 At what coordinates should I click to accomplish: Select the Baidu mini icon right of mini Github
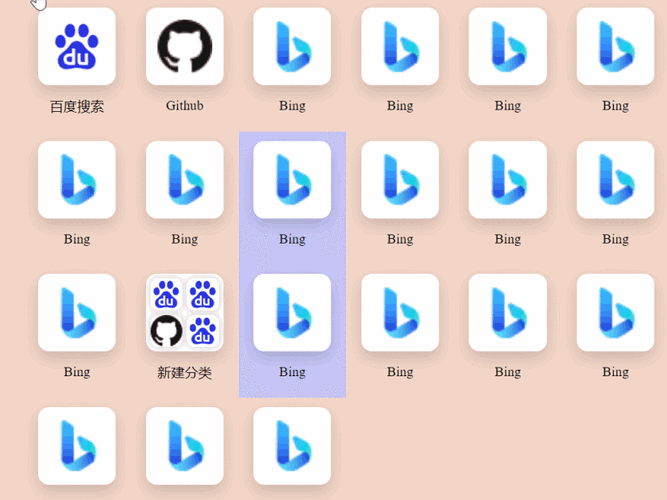point(203,331)
